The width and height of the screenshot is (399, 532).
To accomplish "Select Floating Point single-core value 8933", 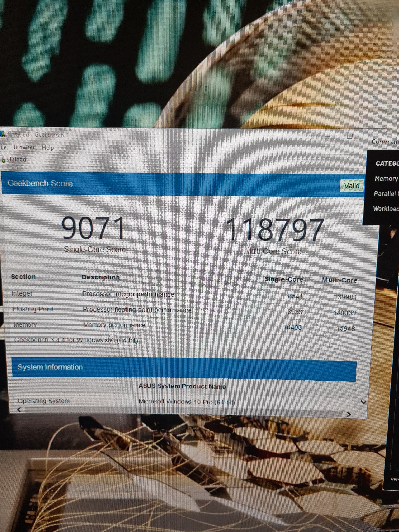I will click(295, 312).
